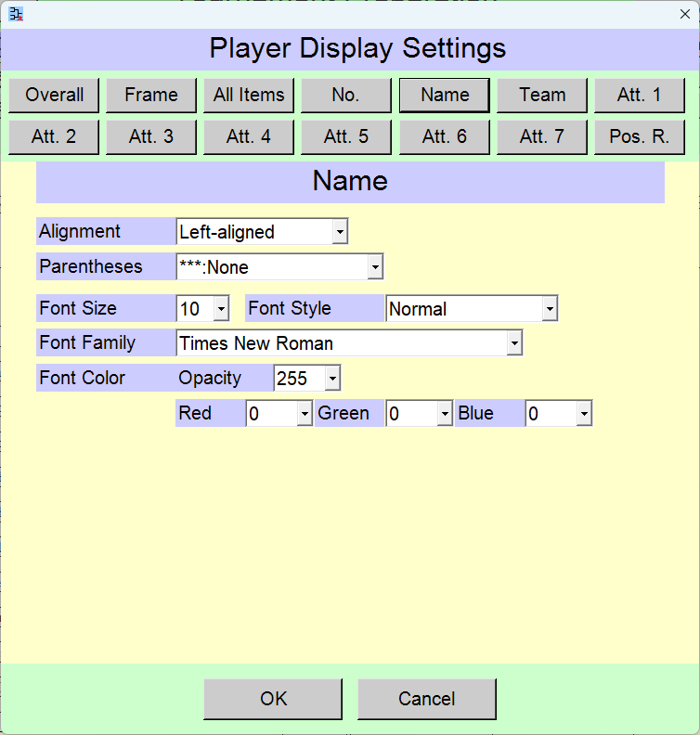Open the Pos. R. tab
This screenshot has width=700, height=735.
640,136
